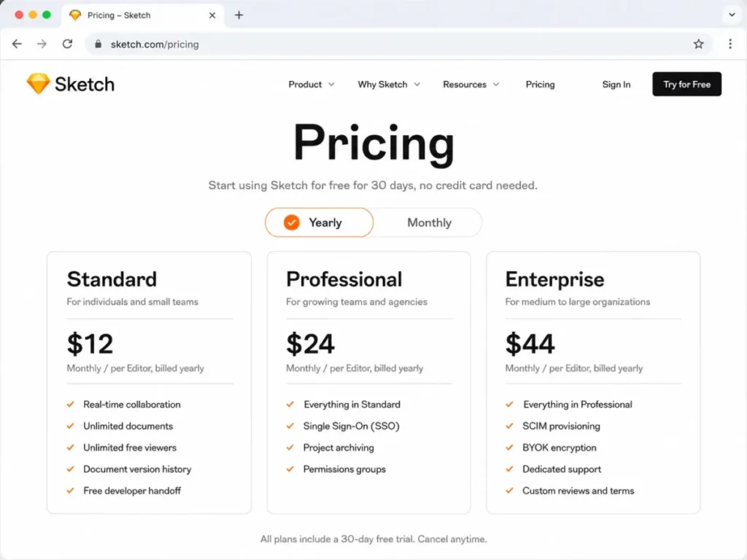Click the checkmark beside Custom reviews and terms

pos(509,491)
